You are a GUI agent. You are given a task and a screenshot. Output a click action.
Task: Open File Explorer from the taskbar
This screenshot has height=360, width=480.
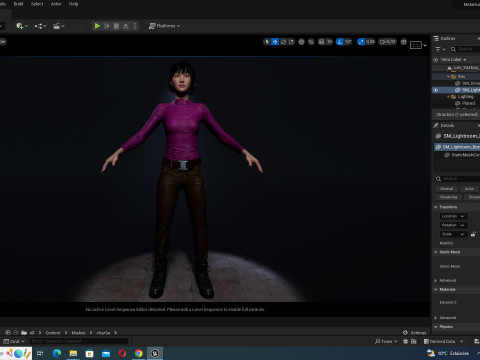(73, 353)
